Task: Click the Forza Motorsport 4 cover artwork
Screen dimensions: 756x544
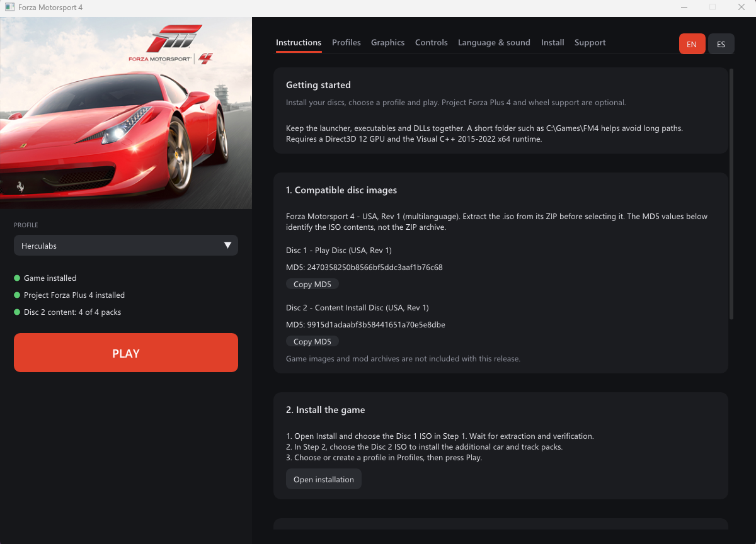Action: [x=126, y=113]
